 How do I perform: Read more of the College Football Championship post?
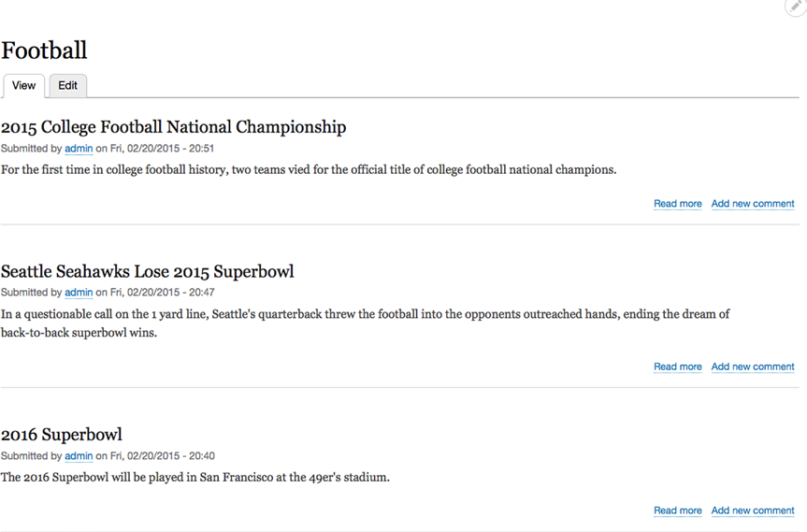click(x=678, y=204)
